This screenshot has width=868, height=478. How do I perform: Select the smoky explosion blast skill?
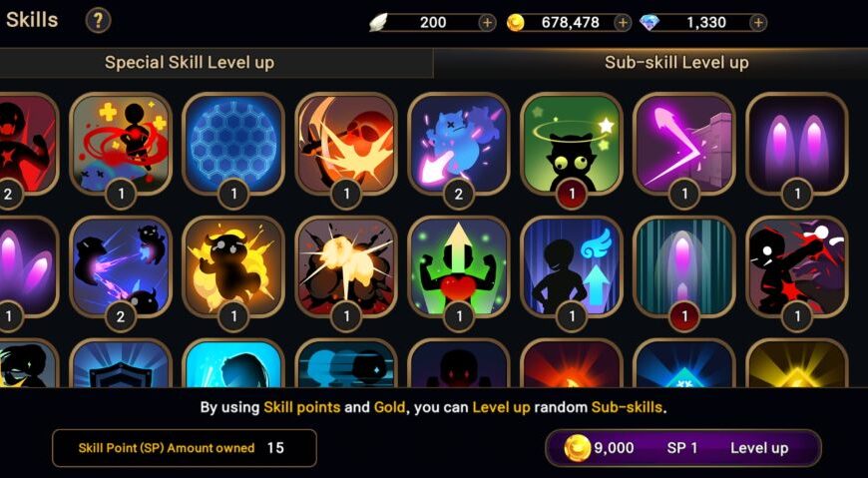346,267
